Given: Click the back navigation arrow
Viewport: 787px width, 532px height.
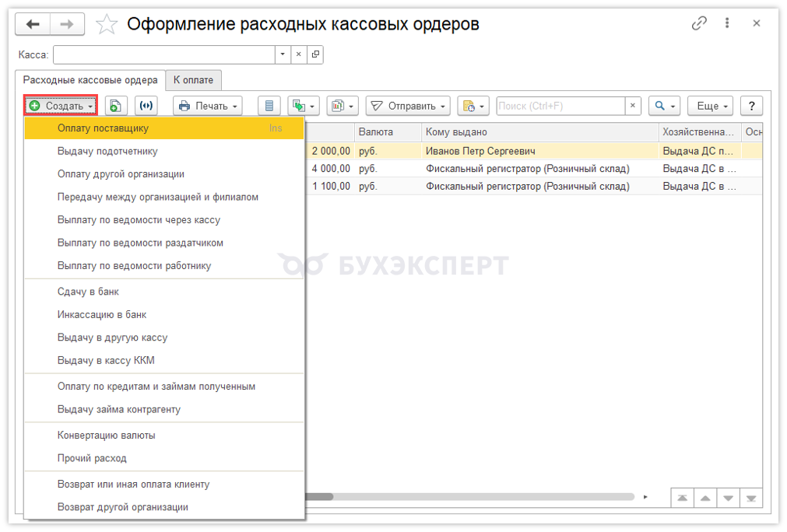Looking at the screenshot, I should pyautogui.click(x=33, y=24).
